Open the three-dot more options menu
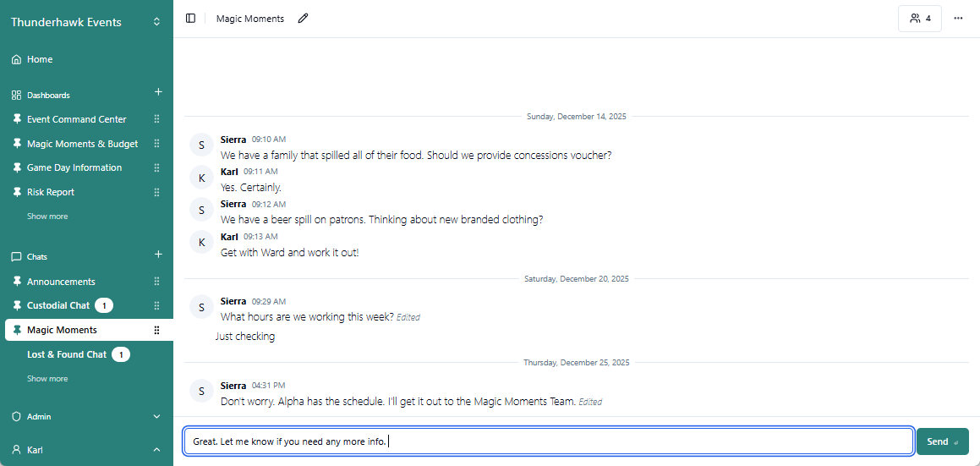The height and width of the screenshot is (466, 980). pos(958,19)
